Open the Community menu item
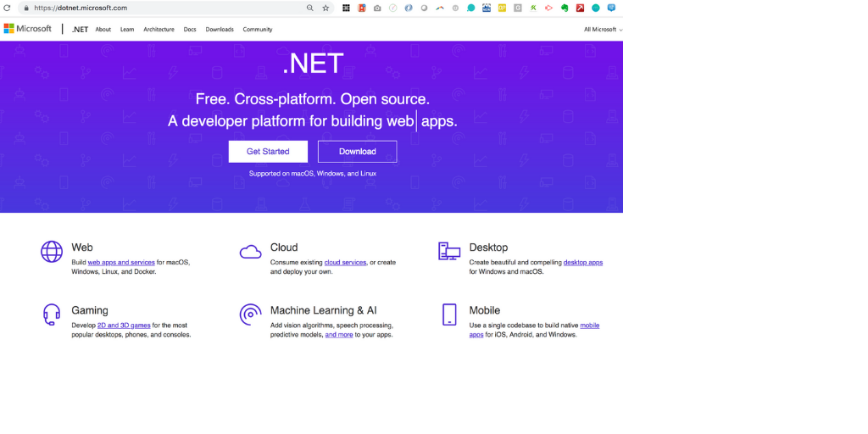The image size is (868, 434). coord(258,30)
